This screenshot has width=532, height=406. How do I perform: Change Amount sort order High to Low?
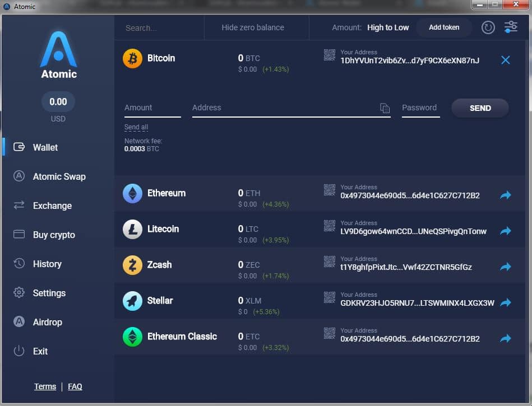[x=388, y=27]
